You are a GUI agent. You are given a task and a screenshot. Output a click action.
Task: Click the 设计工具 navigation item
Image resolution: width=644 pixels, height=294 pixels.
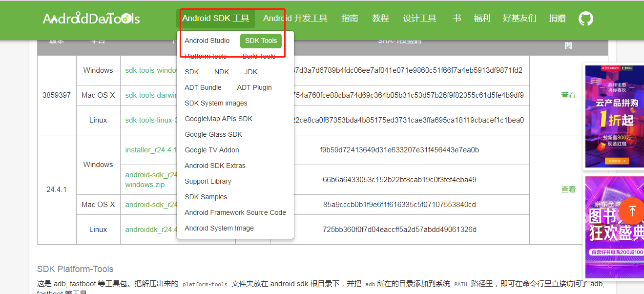click(x=419, y=18)
